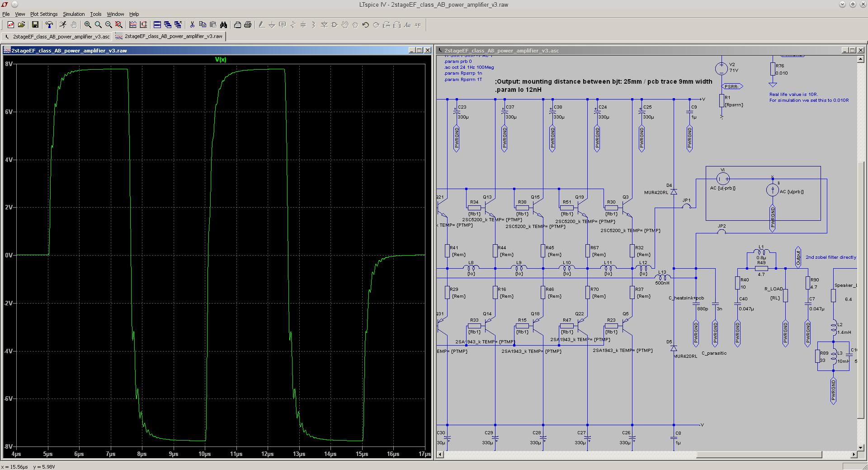Click schematic vertical scrollbar up arrow
The image size is (868, 470).
pos(861,60)
